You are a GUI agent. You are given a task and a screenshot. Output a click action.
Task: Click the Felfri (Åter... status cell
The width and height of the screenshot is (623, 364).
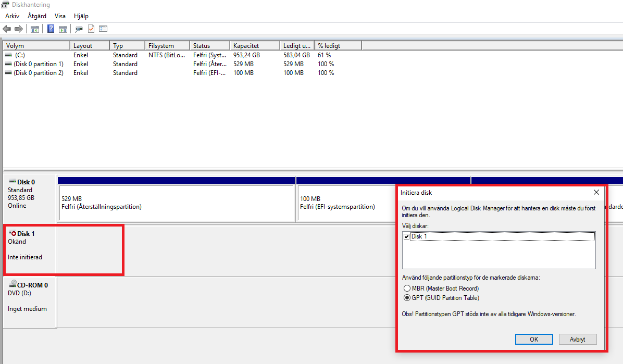pyautogui.click(x=210, y=64)
